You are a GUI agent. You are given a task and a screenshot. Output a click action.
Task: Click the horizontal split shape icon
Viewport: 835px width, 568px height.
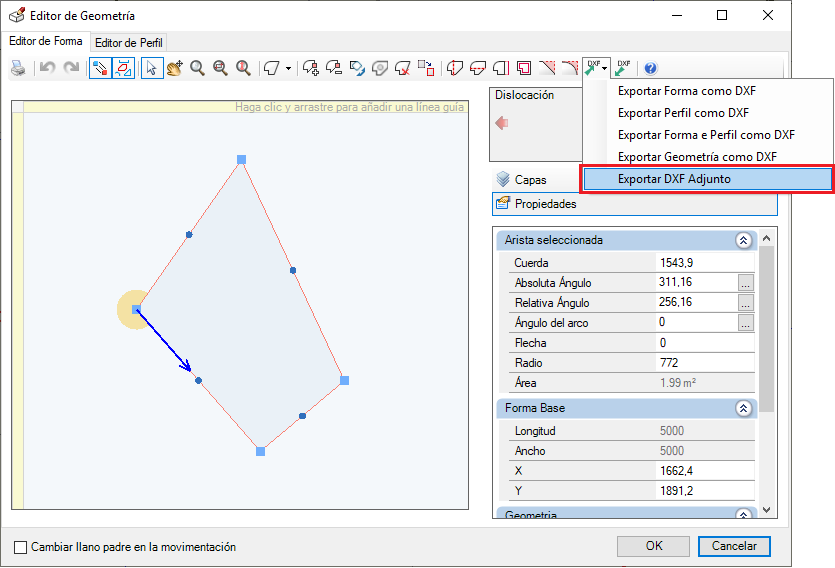(x=478, y=68)
